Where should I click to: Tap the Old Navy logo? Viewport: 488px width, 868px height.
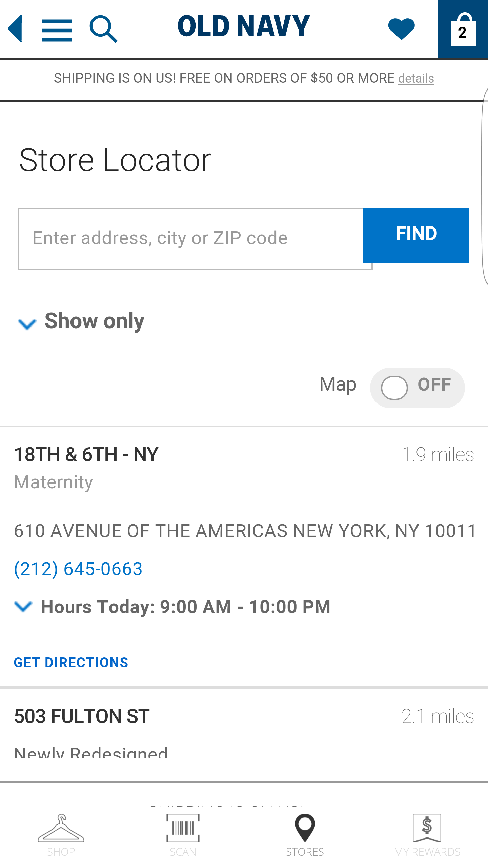(x=244, y=26)
